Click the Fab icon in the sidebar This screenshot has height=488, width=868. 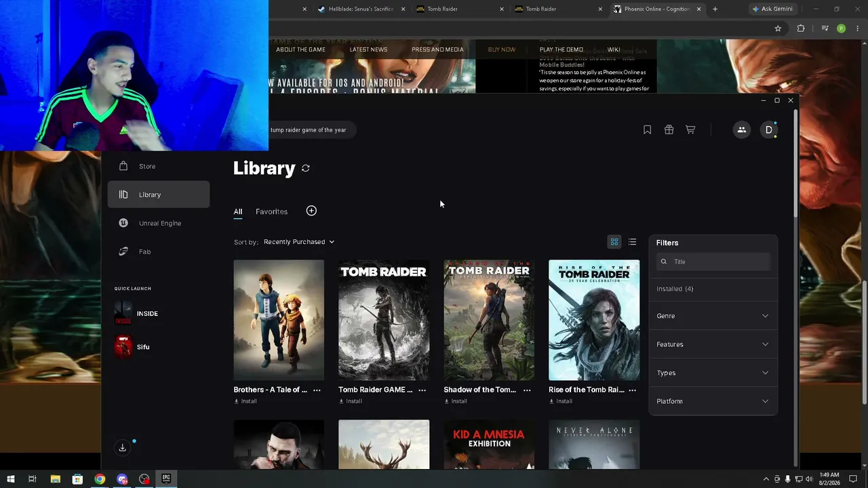coord(123,251)
